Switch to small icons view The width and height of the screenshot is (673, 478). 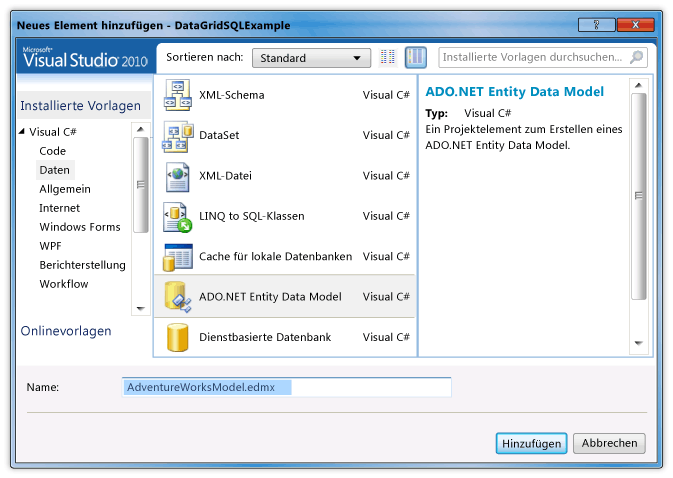point(388,57)
